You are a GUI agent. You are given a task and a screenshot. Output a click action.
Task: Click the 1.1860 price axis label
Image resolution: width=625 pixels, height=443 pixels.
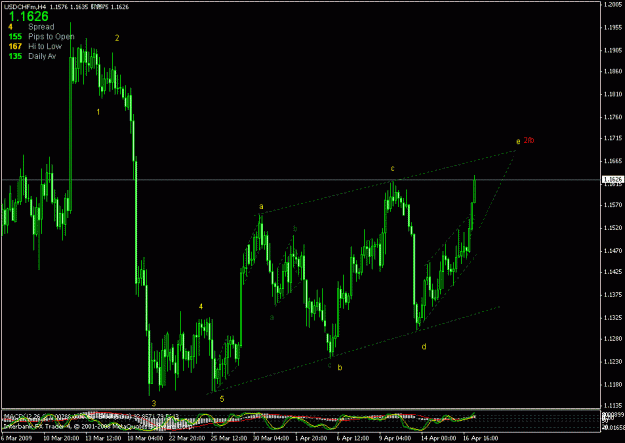[x=613, y=71]
